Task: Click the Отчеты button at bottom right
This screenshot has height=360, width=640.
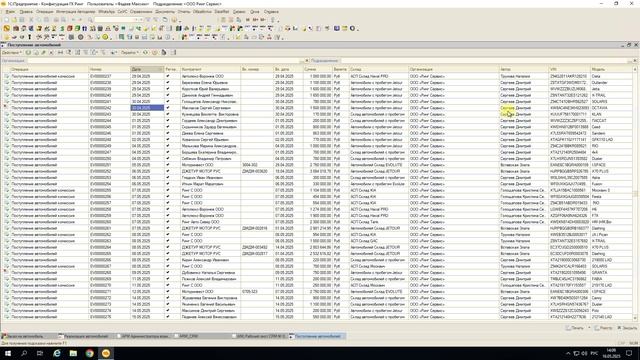Action: click(x=603, y=328)
